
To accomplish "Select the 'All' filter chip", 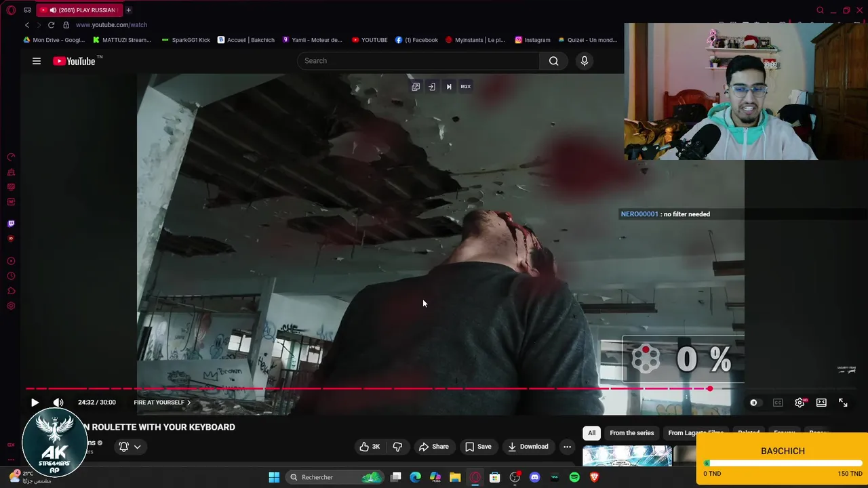I will tap(591, 433).
